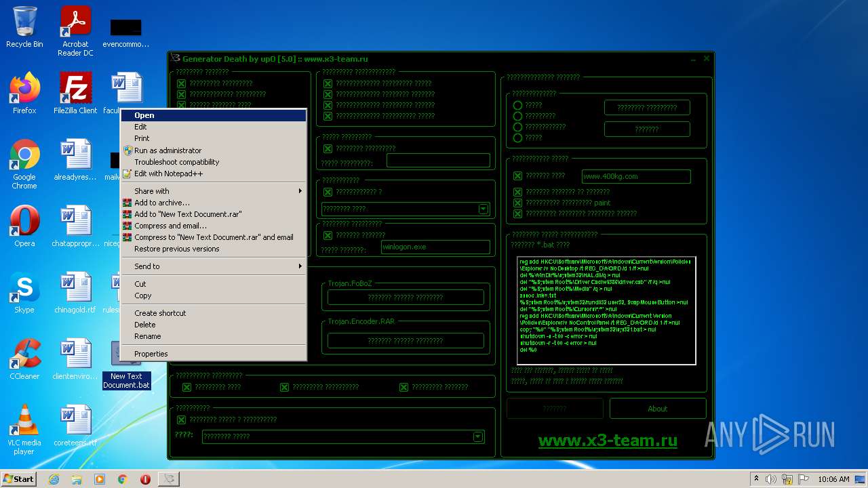Select Troubleshoot compatibility
Image resolution: width=868 pixels, height=488 pixels.
click(x=214, y=162)
